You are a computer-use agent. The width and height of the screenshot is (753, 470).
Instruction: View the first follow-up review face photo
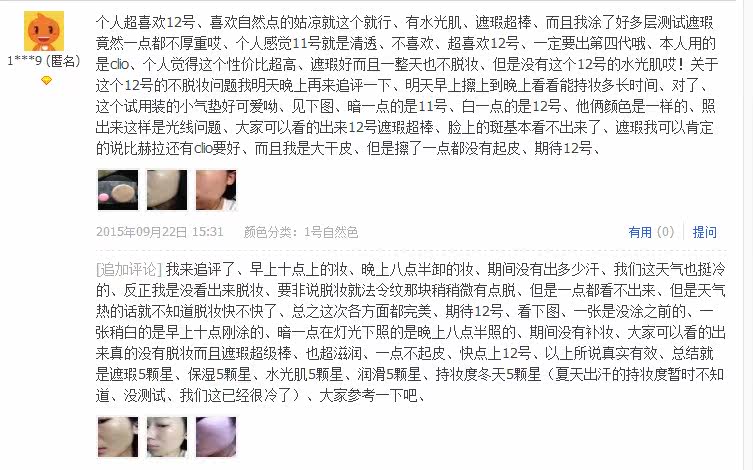118,437
